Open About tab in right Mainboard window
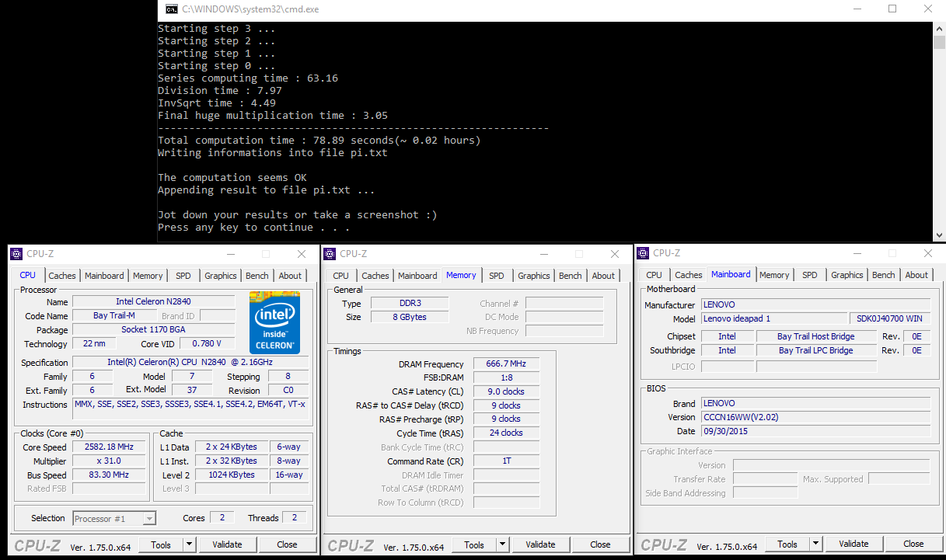 click(x=916, y=275)
